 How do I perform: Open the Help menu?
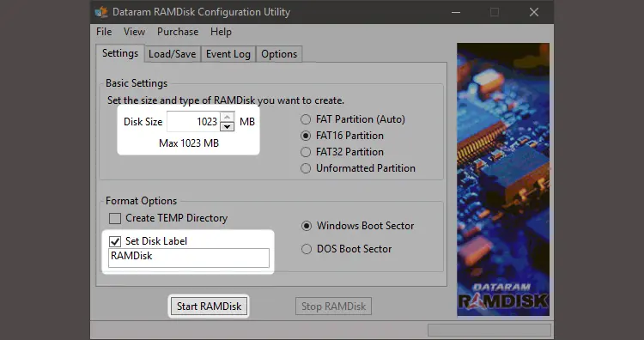point(221,32)
